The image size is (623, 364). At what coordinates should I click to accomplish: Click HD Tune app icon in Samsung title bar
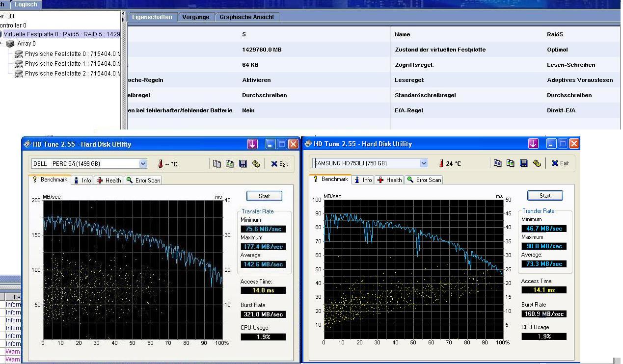tap(308, 144)
